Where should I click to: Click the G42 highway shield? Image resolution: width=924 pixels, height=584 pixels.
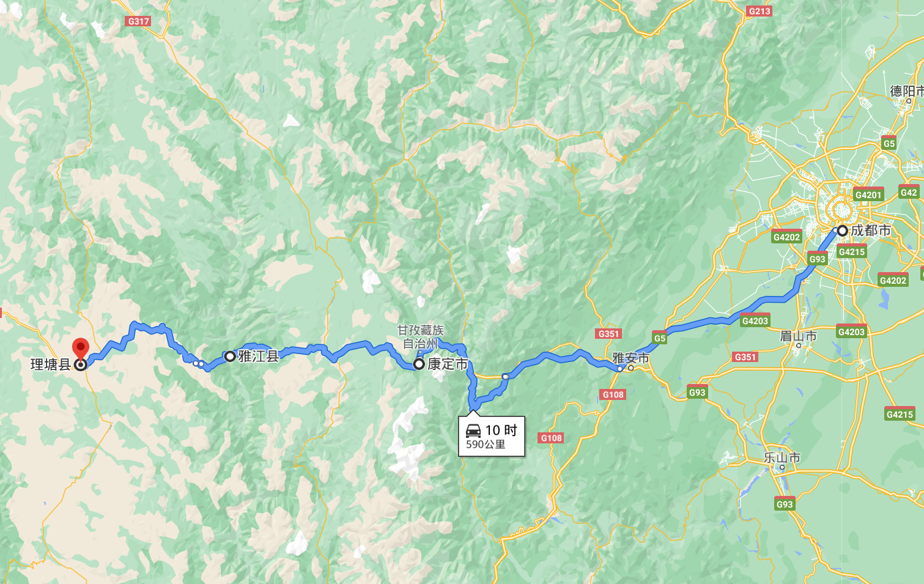click(909, 192)
